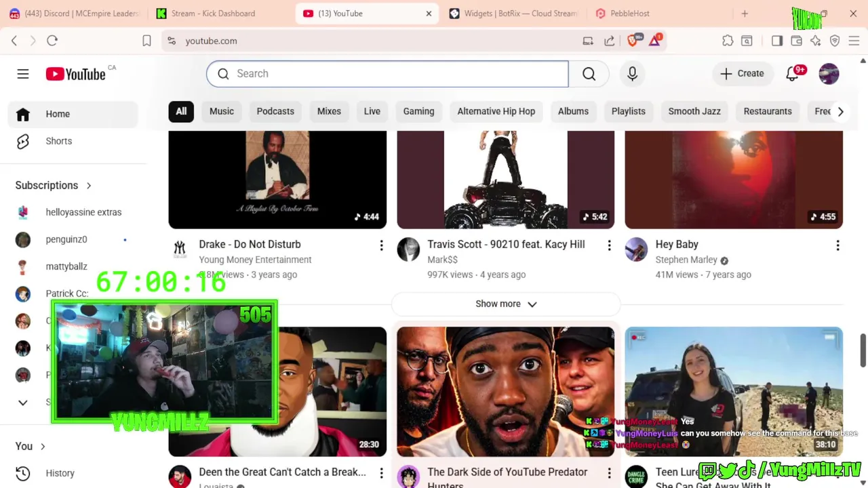
Task: Open options for Deen the Great video
Action: [x=381, y=473]
